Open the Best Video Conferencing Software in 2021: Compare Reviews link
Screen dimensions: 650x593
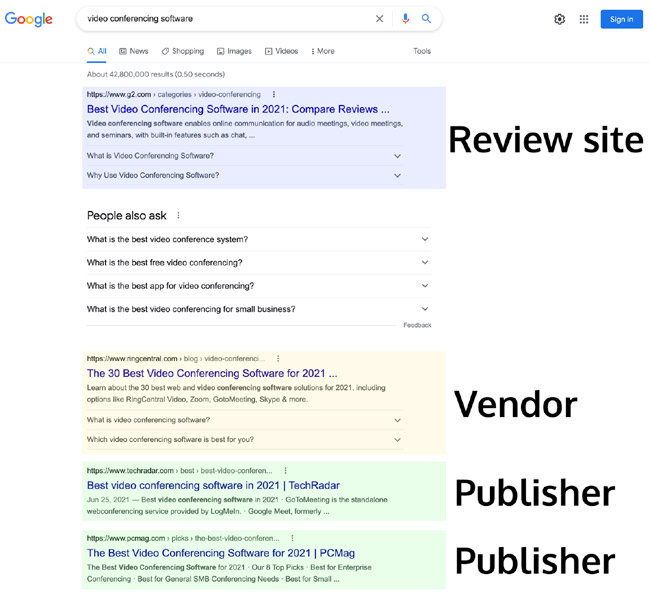(238, 109)
